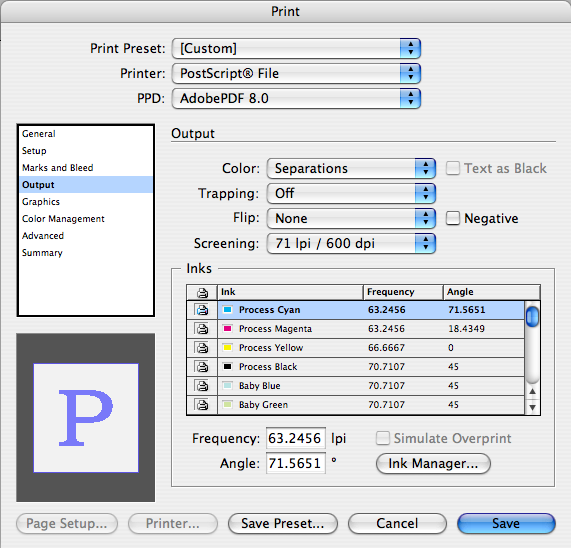This screenshot has width=571, height=548.
Task: Toggle print icon for Baby Green ink
Action: (202, 405)
